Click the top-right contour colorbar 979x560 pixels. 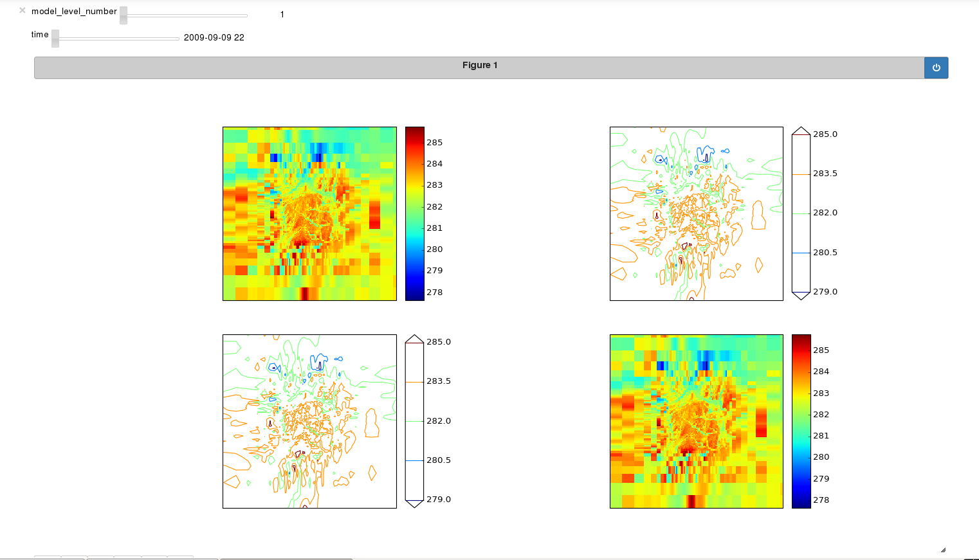[x=801, y=213]
